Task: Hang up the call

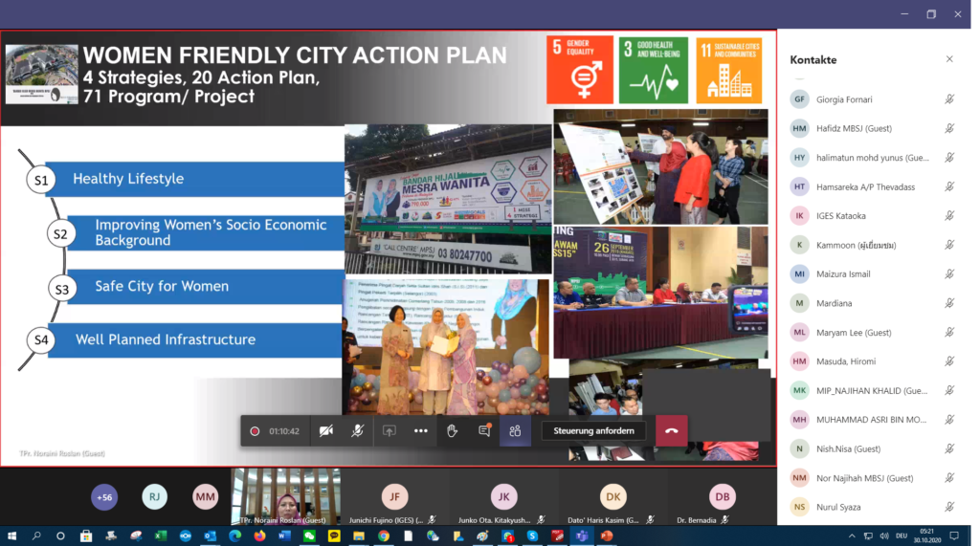Action: click(671, 431)
